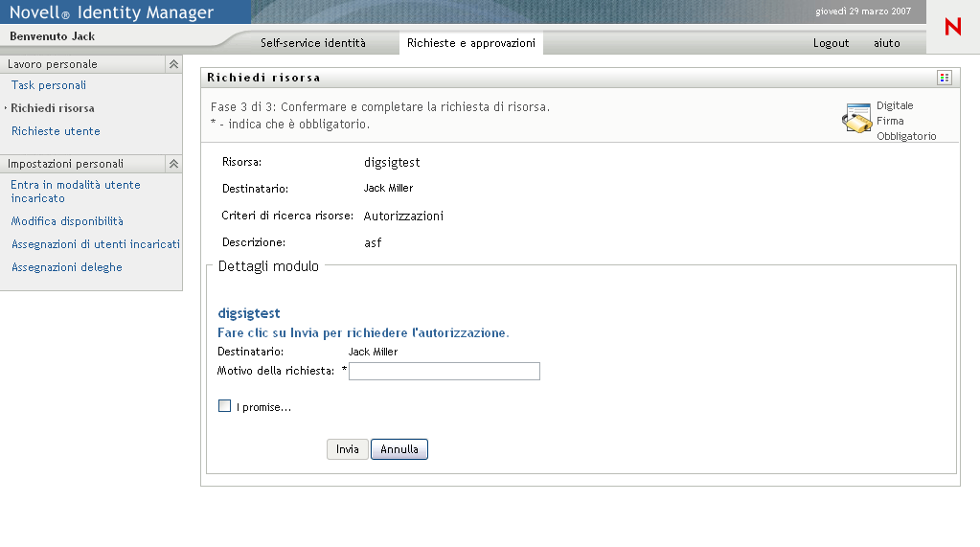Click the 'Dettagli modulo' legend
This screenshot has height=547, width=980.
pyautogui.click(x=268, y=266)
